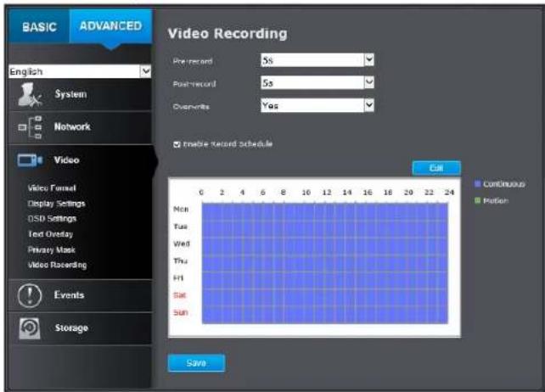Image resolution: width=545 pixels, height=392 pixels.
Task: Click the Tue row in schedule
Action: point(325,229)
